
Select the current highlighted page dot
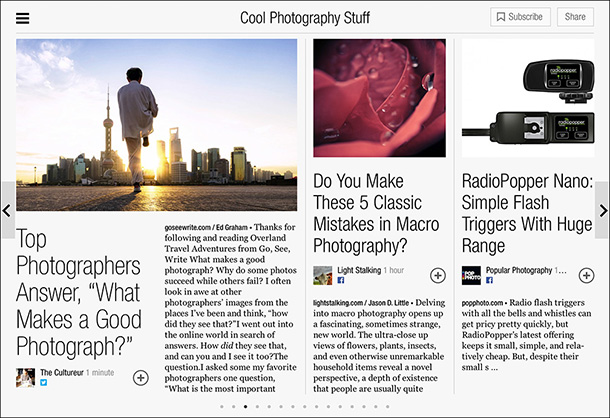pyautogui.click(x=245, y=407)
